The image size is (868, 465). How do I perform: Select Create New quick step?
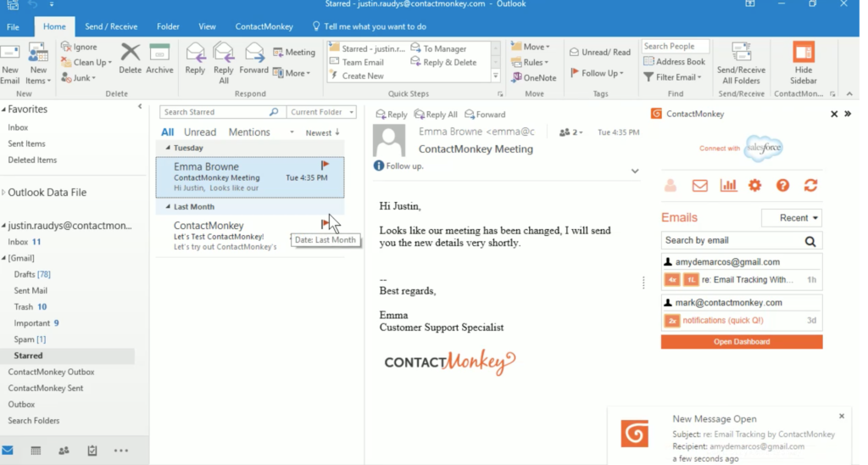click(357, 76)
